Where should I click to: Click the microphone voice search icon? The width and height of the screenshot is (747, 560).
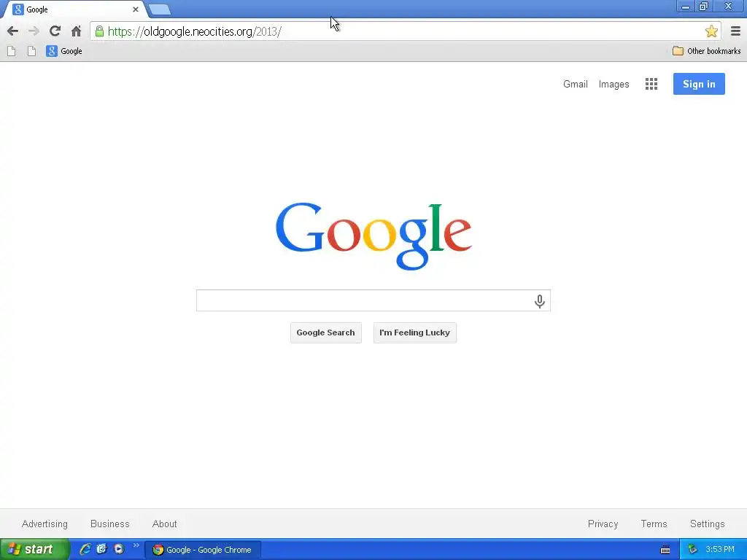(539, 301)
